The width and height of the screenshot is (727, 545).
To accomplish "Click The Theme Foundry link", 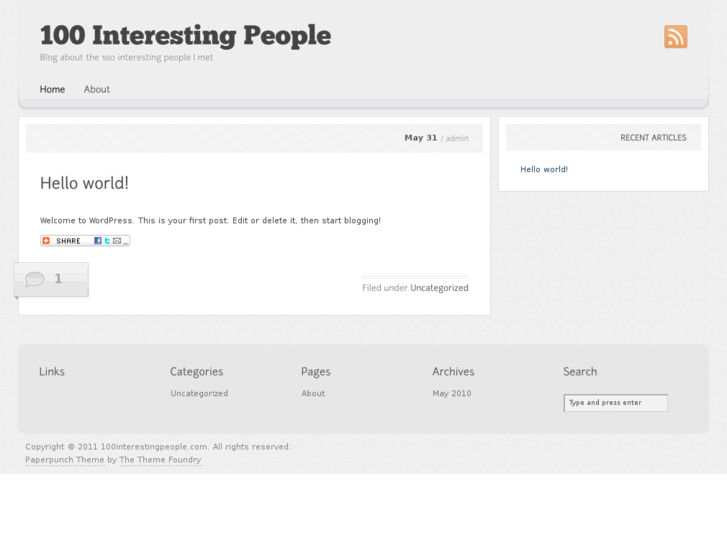I will tap(160, 460).
